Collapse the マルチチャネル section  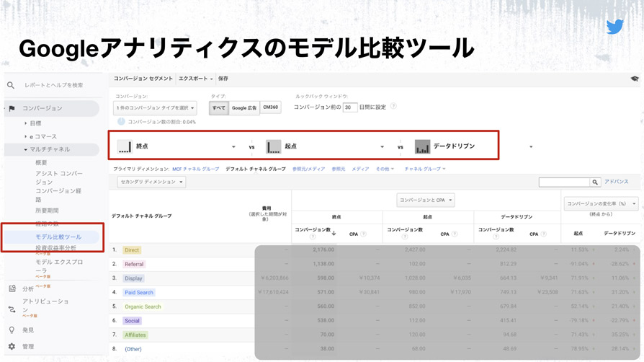[x=48, y=149]
